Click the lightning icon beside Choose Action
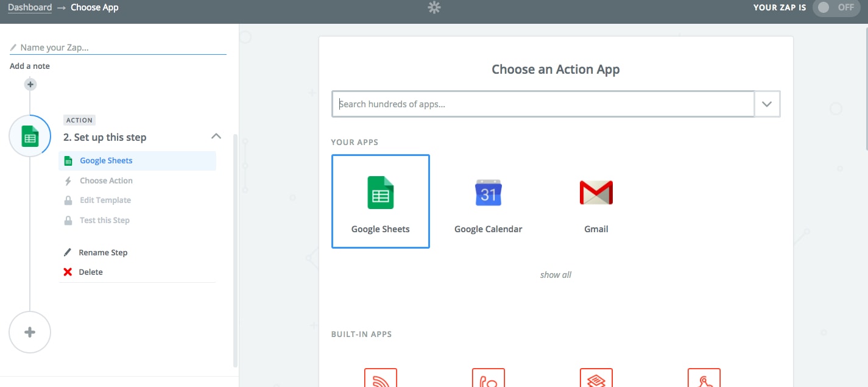Screen dimensions: 868x387 coord(68,181)
